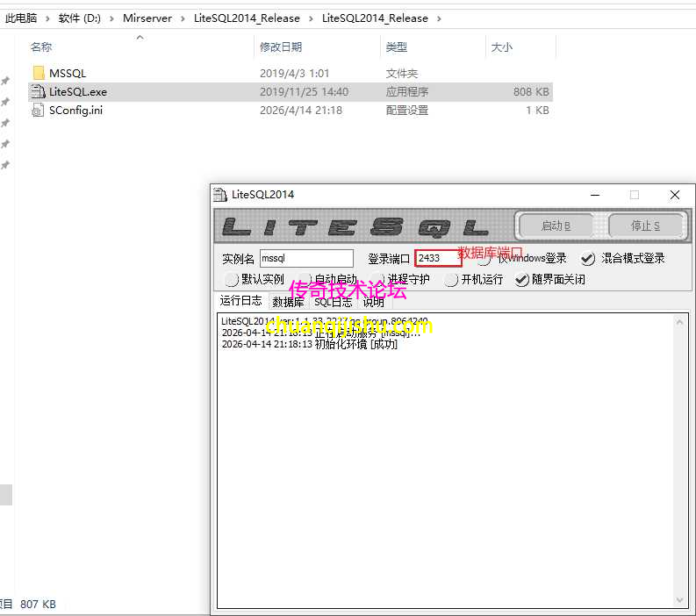Expand breadcrumb chevron after 软件 (D:)

coord(111,18)
